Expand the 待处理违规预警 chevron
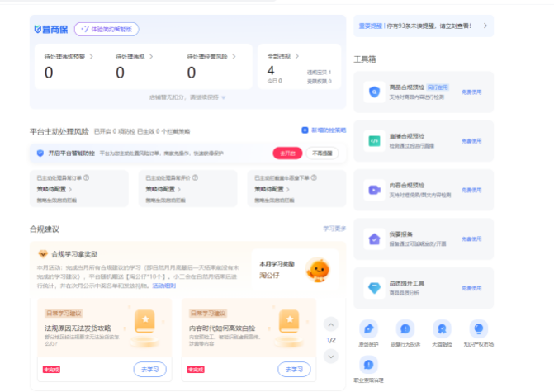 click(x=91, y=56)
